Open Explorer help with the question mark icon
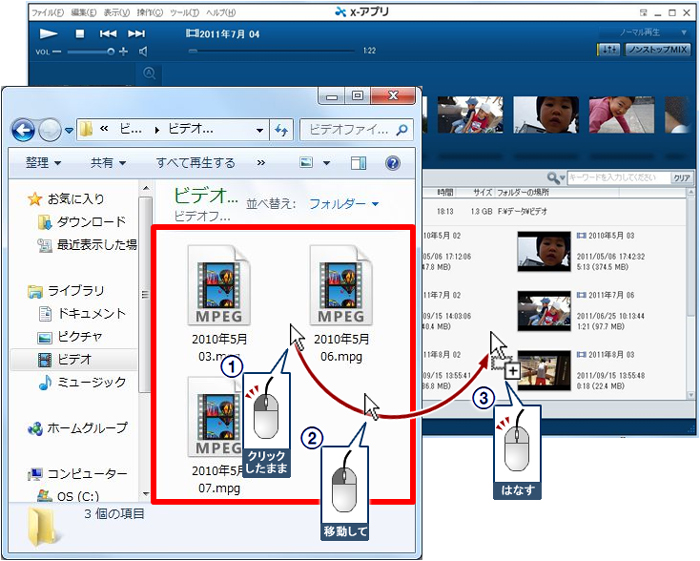Screen dimensions: 700x561 coord(392,163)
